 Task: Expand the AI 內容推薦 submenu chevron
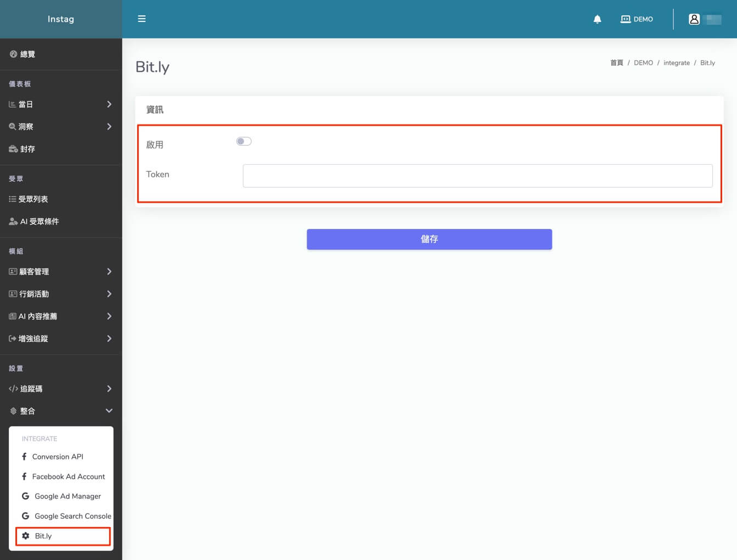pyautogui.click(x=109, y=316)
